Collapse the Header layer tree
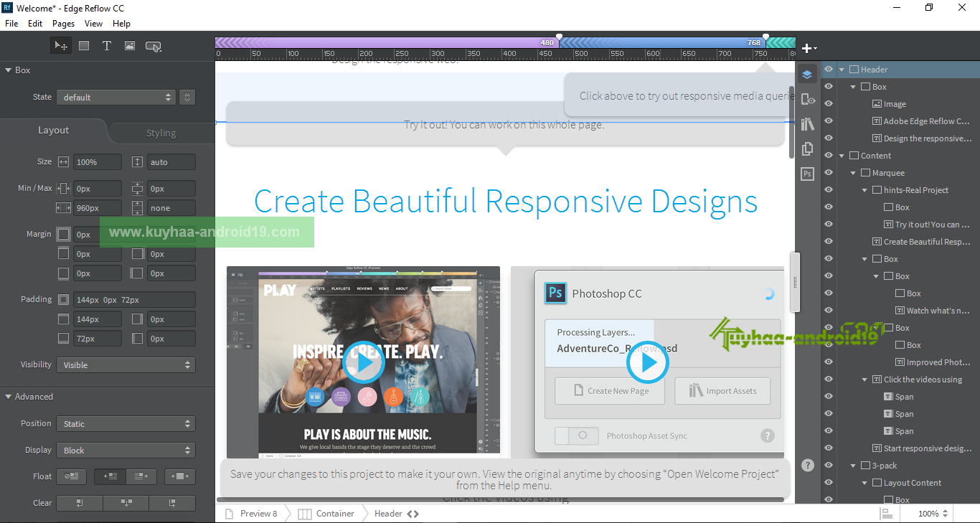 [x=842, y=70]
